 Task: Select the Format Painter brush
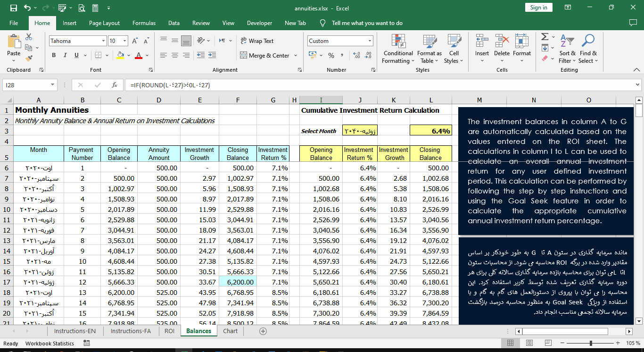point(29,59)
